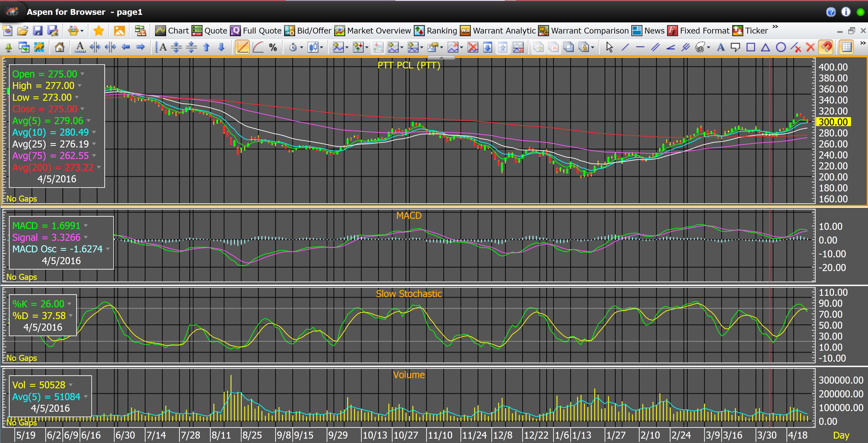This screenshot has height=443, width=868.
Task: Click the home icon in the chart toolbar
Action: (x=60, y=47)
